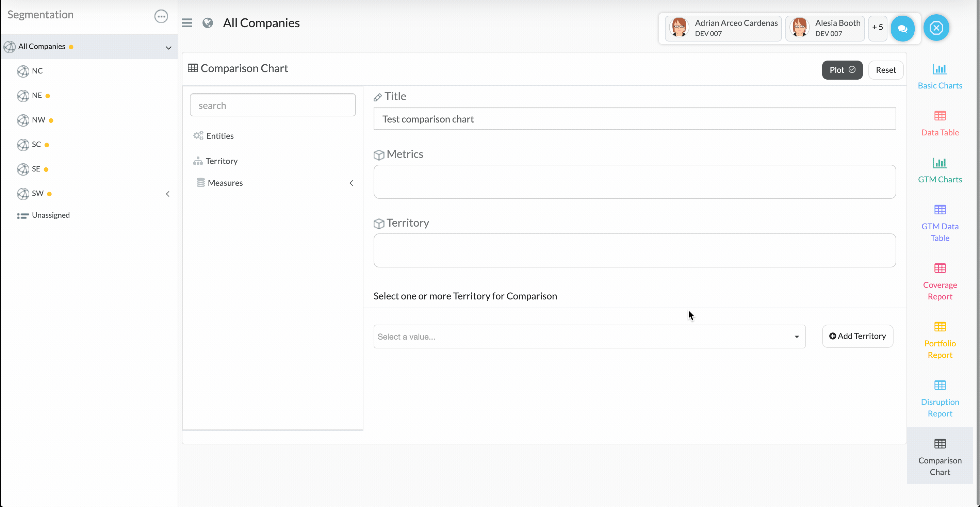Image resolution: width=980 pixels, height=507 pixels.
Task: Expand the Measures list chevron
Action: (351, 183)
